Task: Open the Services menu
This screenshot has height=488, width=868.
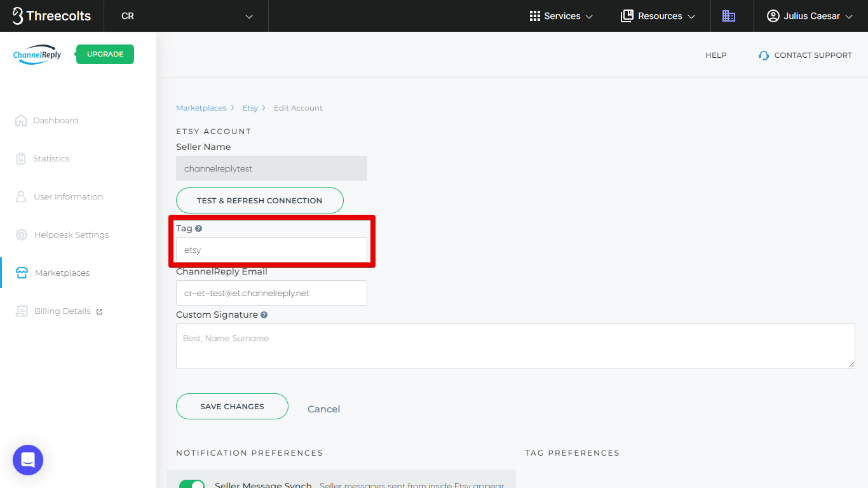Action: pyautogui.click(x=561, y=16)
